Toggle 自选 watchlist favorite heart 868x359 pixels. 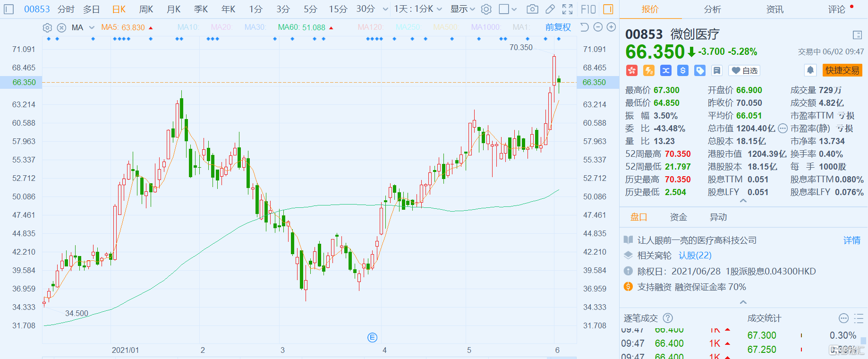[744, 70]
